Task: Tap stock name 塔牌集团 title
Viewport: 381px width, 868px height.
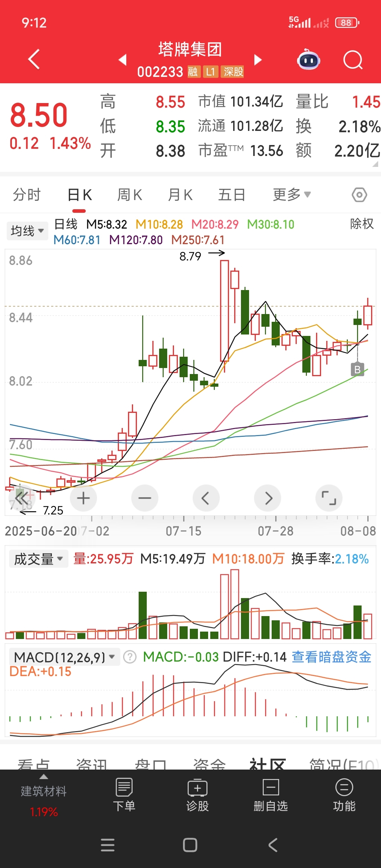Action: 190,49
